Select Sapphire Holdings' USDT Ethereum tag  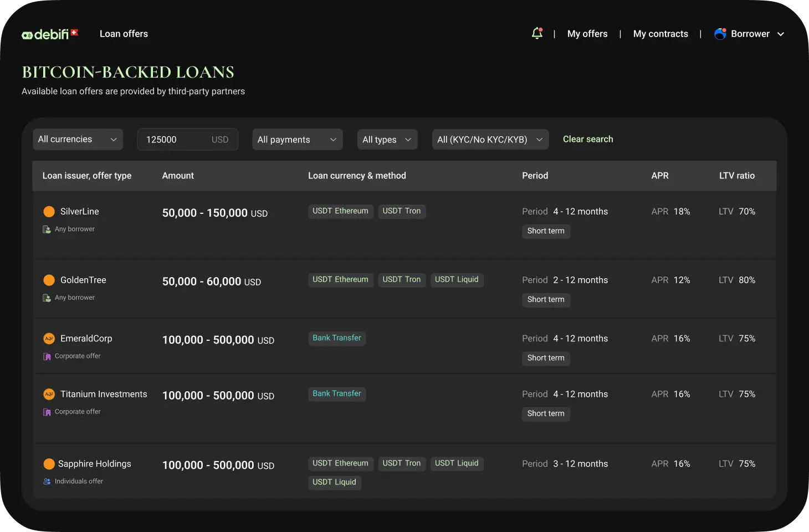click(340, 463)
